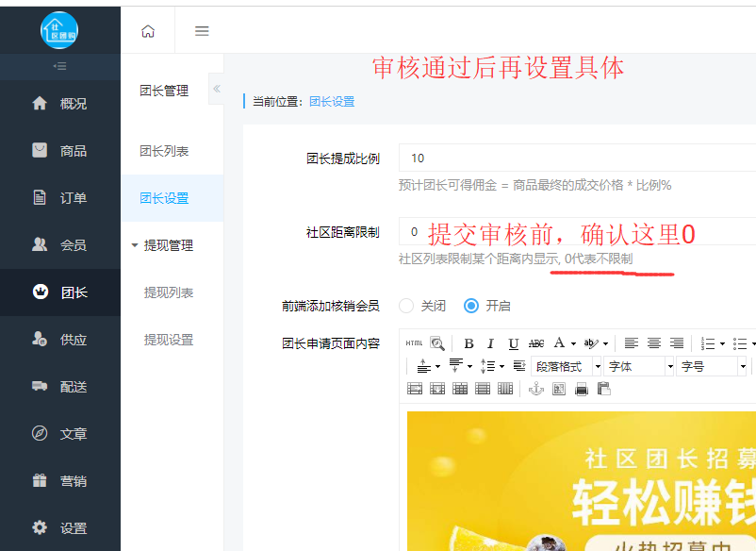Click the 团长设置 breadcrumb link

pyautogui.click(x=332, y=102)
